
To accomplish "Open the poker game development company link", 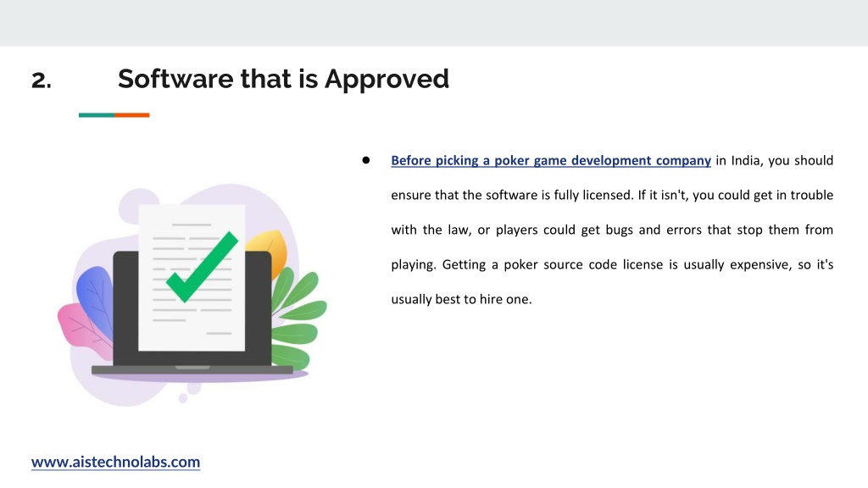I will click(551, 160).
